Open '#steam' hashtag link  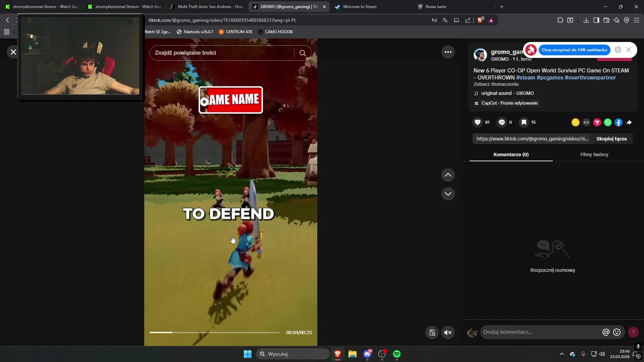(525, 78)
